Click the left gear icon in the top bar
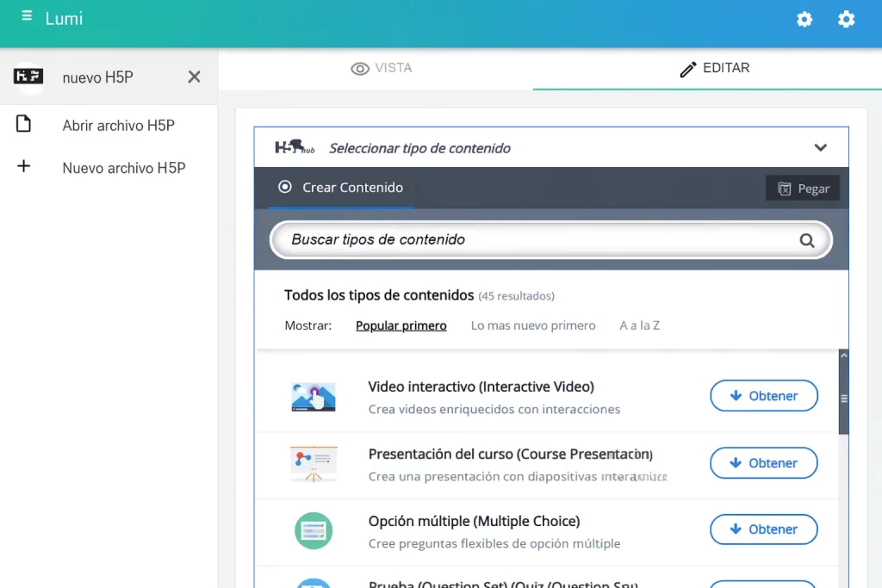The image size is (882, 588). 804,19
